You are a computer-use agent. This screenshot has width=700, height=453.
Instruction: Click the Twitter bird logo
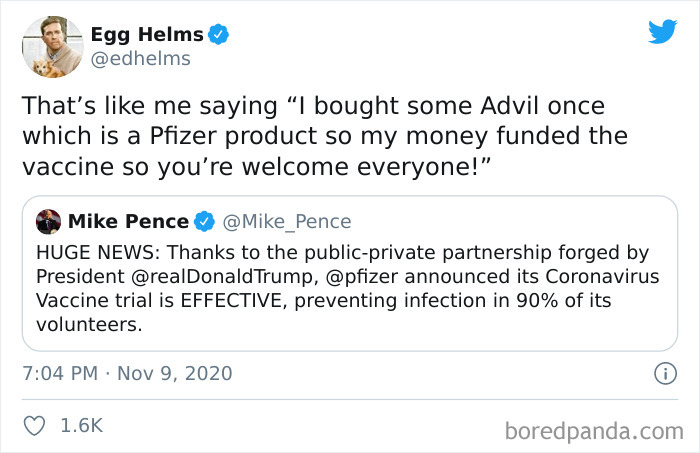pyautogui.click(x=662, y=31)
